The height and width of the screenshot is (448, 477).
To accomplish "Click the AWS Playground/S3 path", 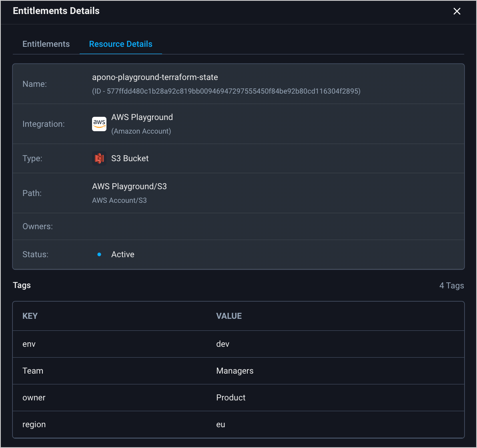I will pyautogui.click(x=129, y=186).
